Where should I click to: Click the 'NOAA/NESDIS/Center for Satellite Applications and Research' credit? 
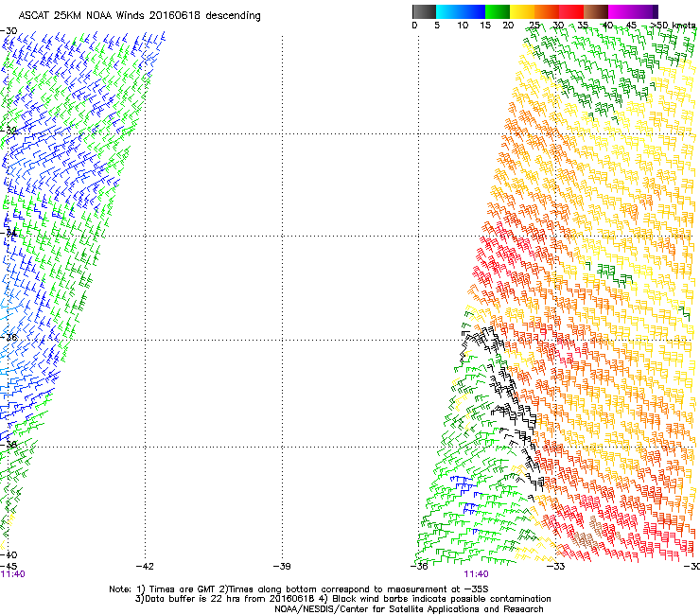pyautogui.click(x=409, y=609)
